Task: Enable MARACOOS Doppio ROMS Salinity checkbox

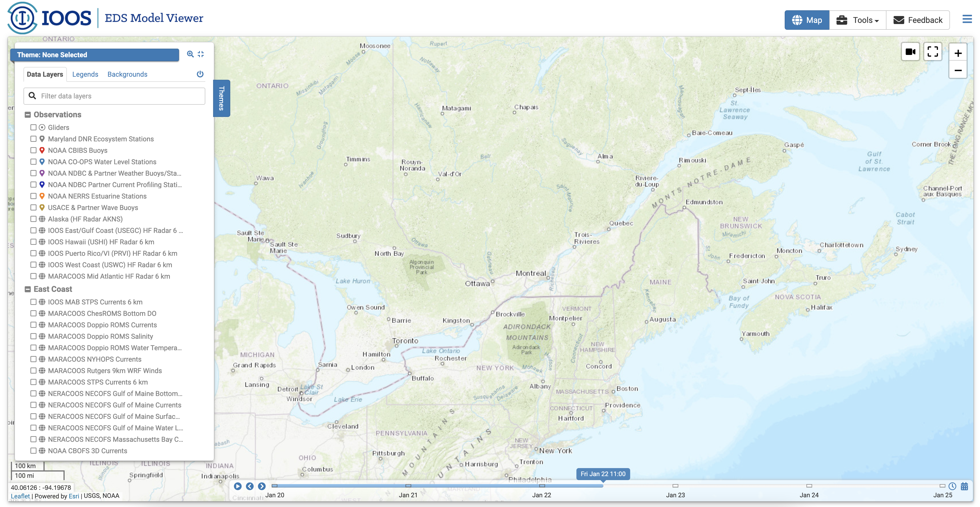Action: click(33, 336)
